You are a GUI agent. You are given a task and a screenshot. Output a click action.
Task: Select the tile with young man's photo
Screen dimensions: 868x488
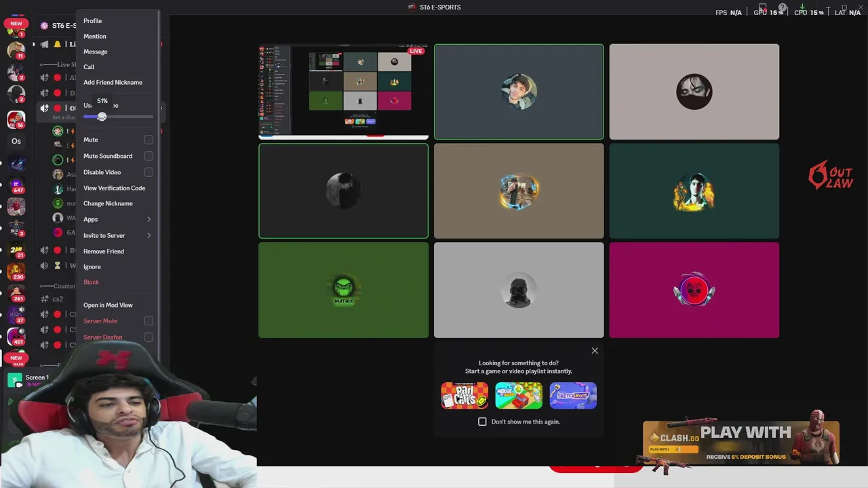click(519, 91)
